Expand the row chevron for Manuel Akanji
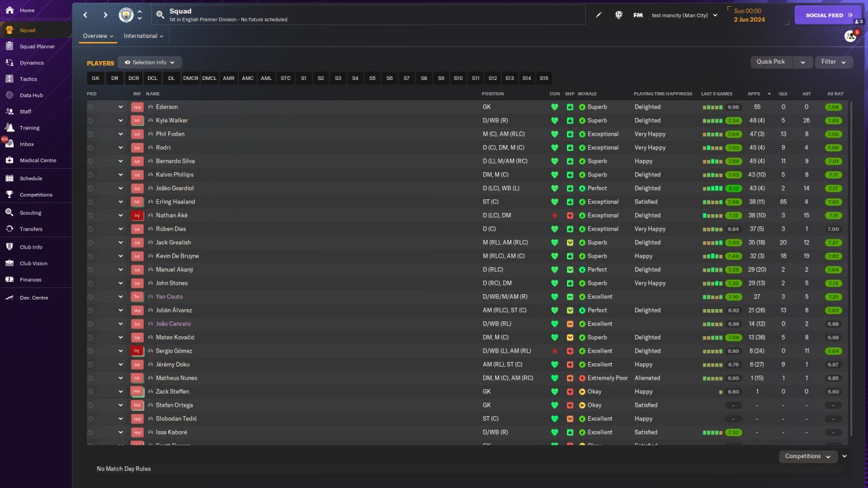 coord(121,270)
